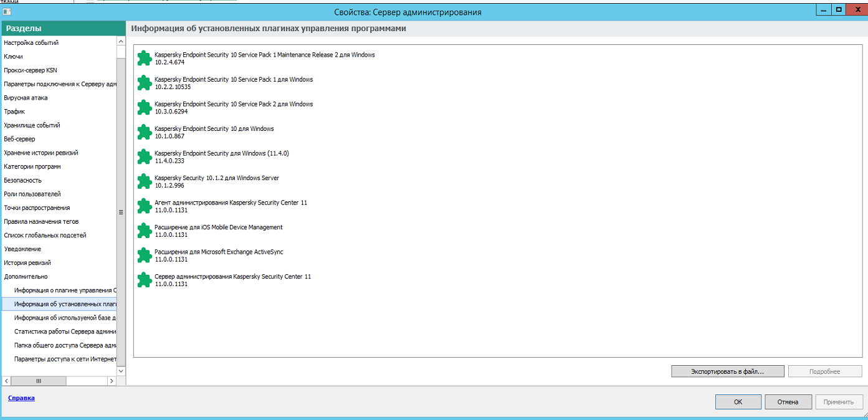The height and width of the screenshot is (420, 868).
Task: Select Kaspersky Endpoint Security 10 Service Pack 1 для Windows
Action: click(x=234, y=79)
